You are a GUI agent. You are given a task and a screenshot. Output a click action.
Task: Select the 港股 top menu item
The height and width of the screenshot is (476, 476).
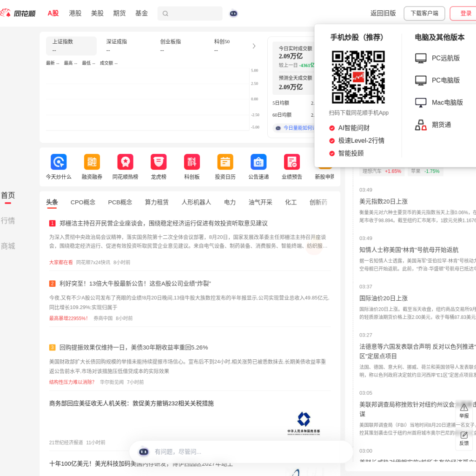[x=75, y=13]
